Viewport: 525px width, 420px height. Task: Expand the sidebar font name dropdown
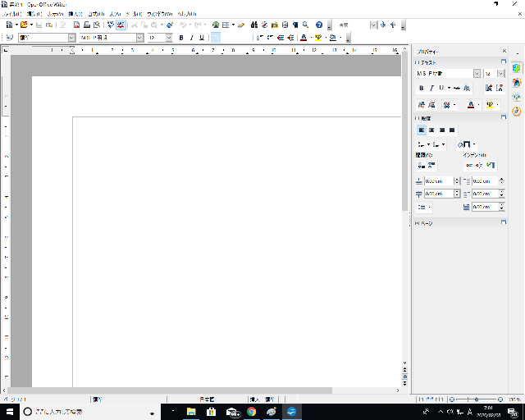click(477, 73)
